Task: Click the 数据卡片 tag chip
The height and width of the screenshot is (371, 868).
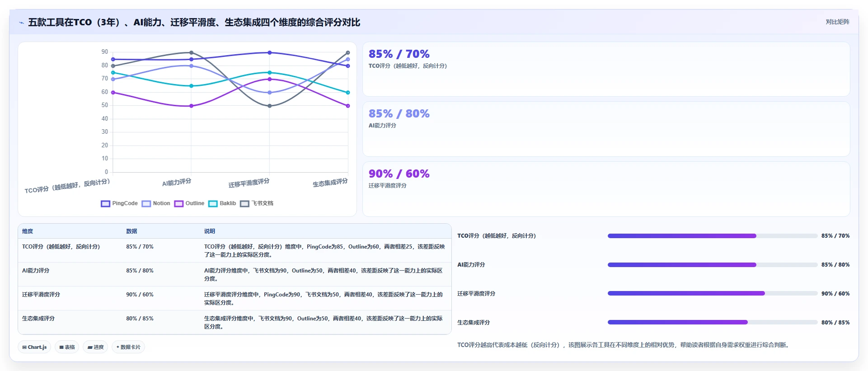Action: pos(128,347)
